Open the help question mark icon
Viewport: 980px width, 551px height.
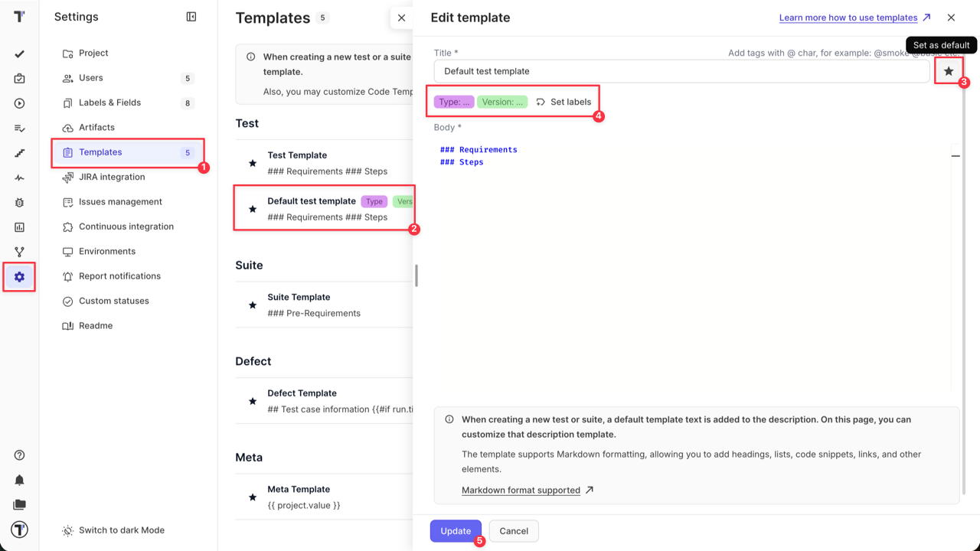(19, 455)
